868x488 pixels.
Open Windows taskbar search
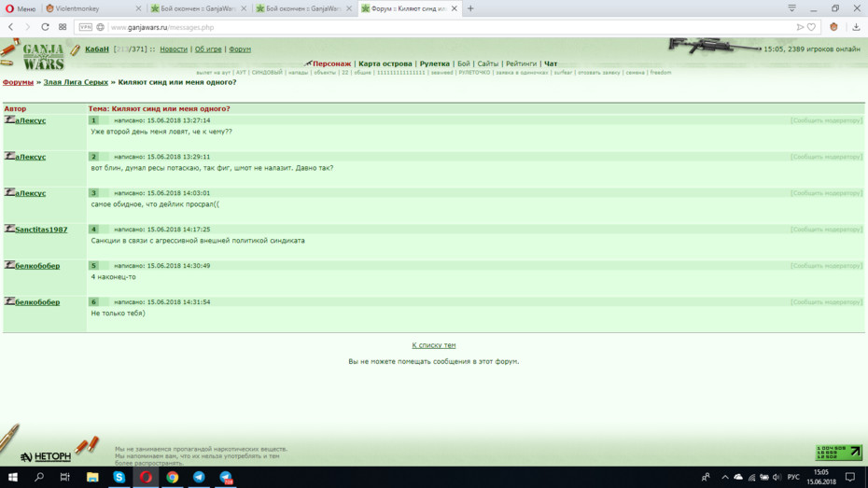click(x=39, y=477)
